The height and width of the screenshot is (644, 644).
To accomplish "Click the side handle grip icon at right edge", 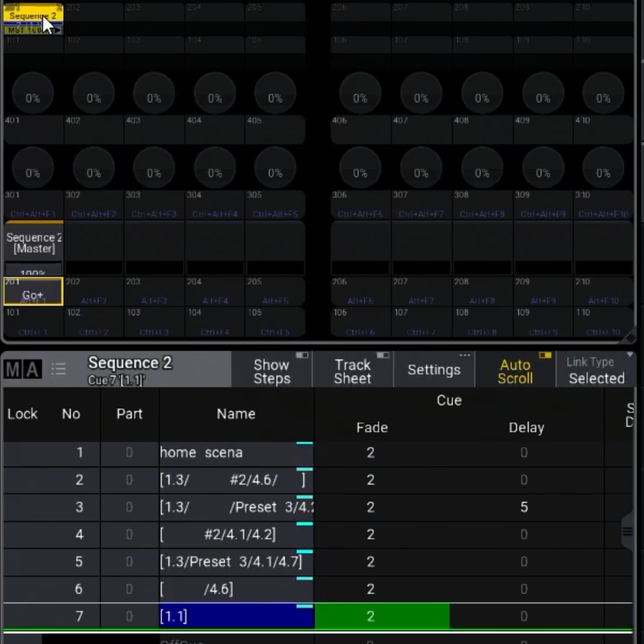I will click(628, 532).
